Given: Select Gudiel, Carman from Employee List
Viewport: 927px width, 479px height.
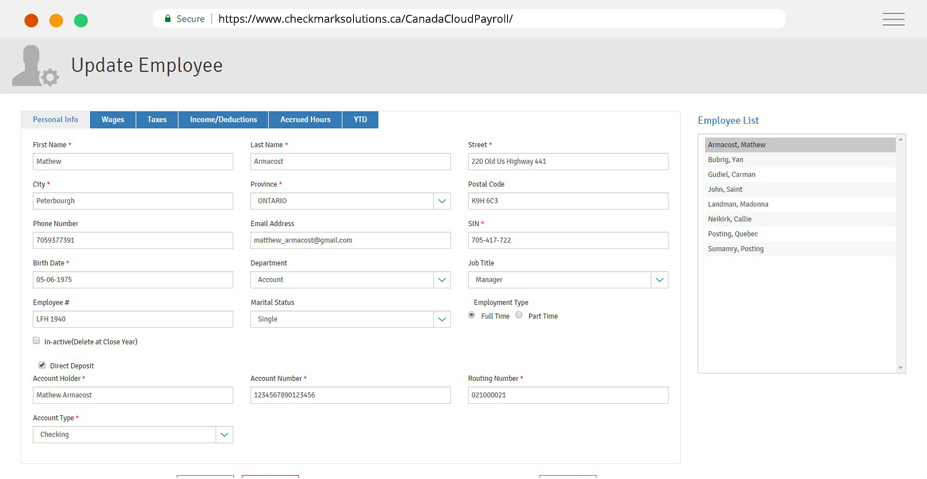Looking at the screenshot, I should click(x=732, y=175).
